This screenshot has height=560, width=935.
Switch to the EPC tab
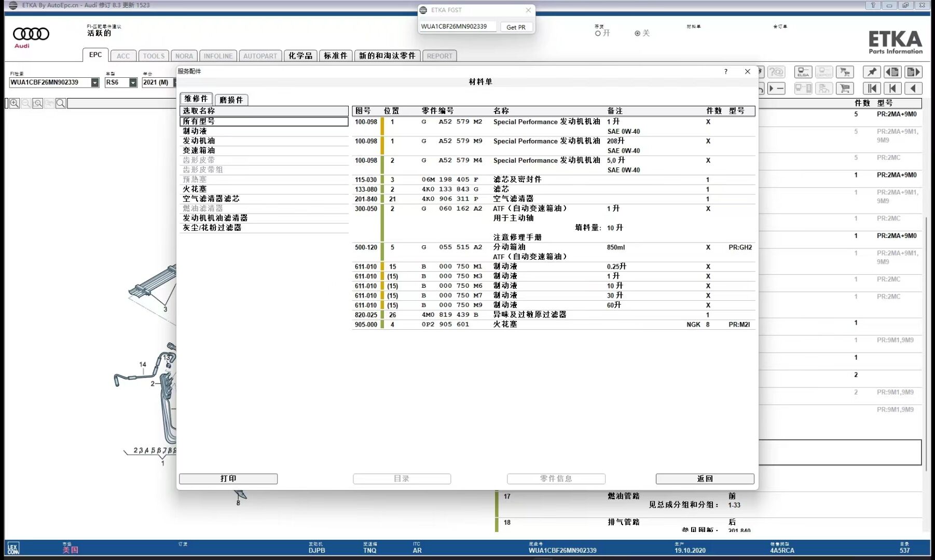pyautogui.click(x=95, y=55)
